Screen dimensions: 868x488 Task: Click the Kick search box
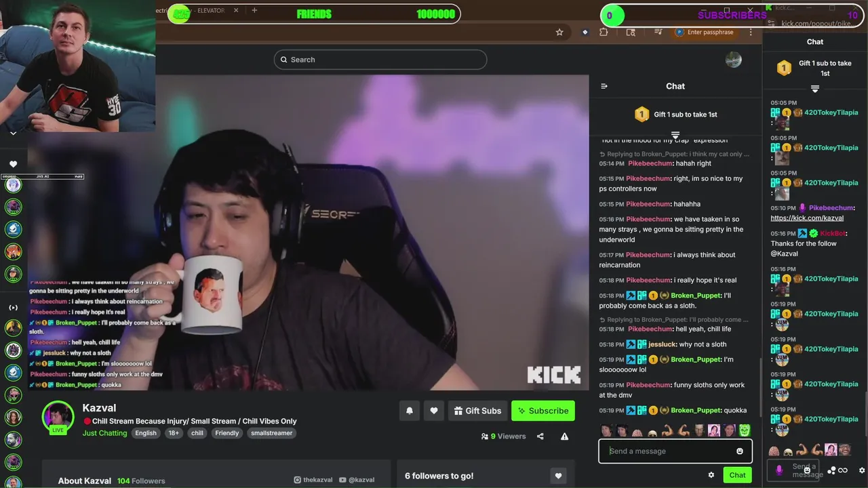380,60
